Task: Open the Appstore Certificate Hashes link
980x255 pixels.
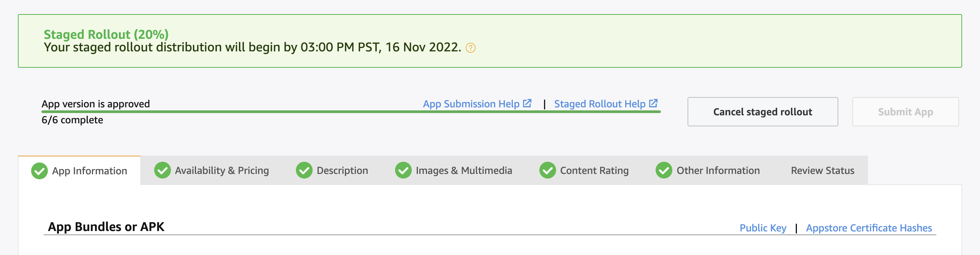Action: coord(869,228)
